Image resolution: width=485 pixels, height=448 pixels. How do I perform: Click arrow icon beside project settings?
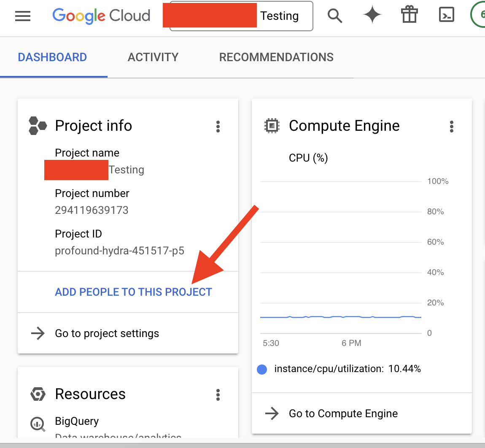tap(38, 333)
